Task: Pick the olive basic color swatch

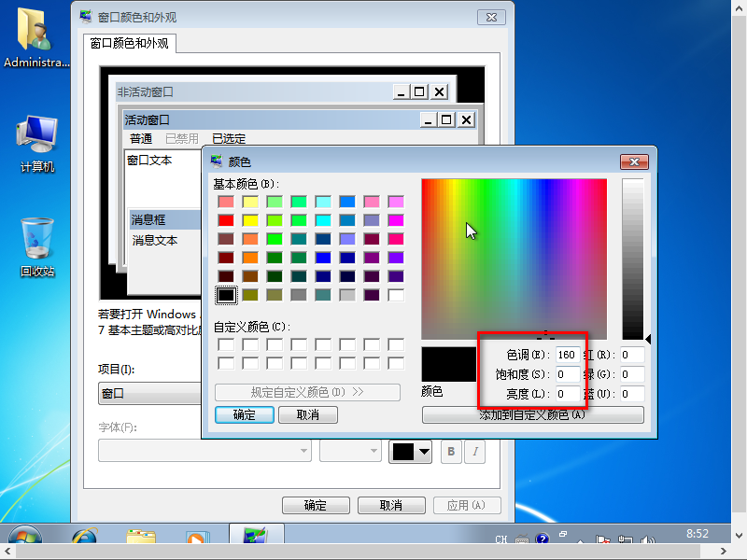Action: click(x=250, y=295)
